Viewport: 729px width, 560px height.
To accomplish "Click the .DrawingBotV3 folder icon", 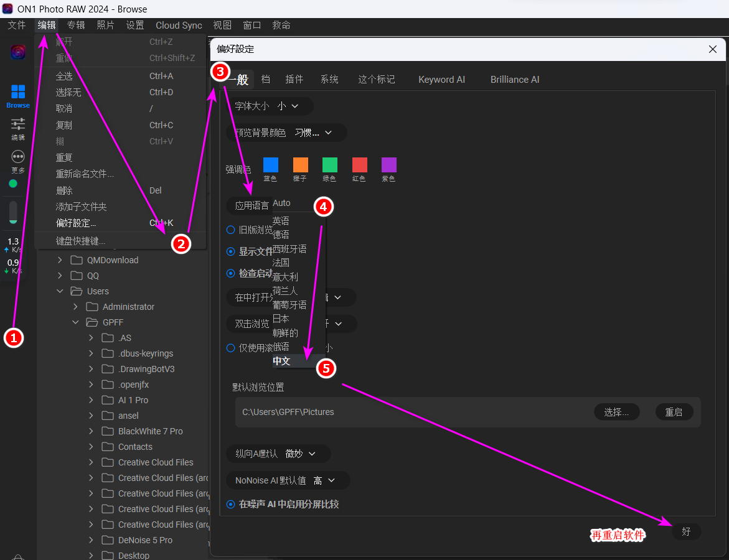I will click(x=108, y=369).
